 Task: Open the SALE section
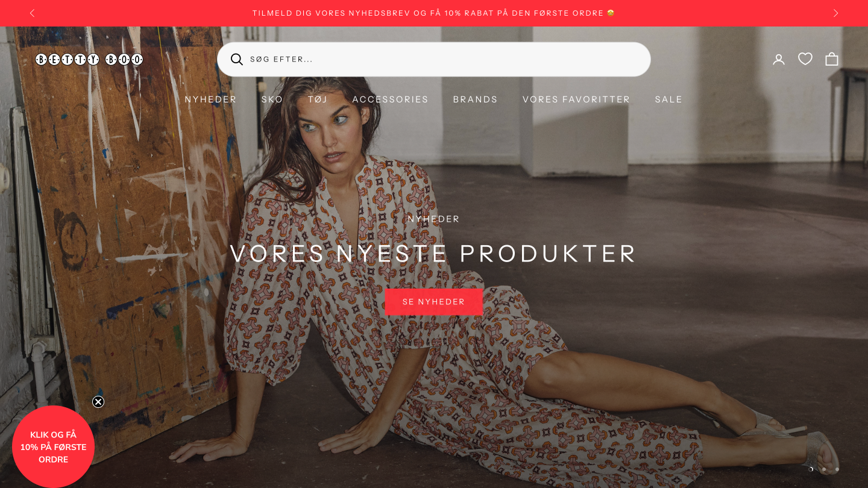(668, 99)
